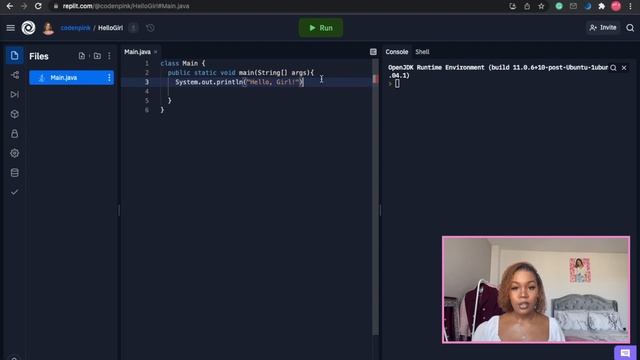Viewport: 640px width, 360px height.
Task: Run the program with Run button
Action: pyautogui.click(x=321, y=28)
